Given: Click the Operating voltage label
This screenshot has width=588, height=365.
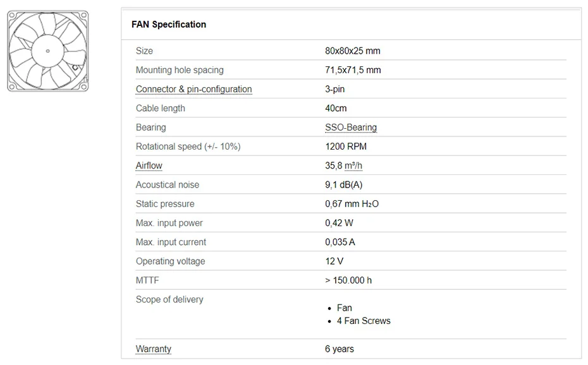Looking at the screenshot, I should pyautogui.click(x=171, y=261).
